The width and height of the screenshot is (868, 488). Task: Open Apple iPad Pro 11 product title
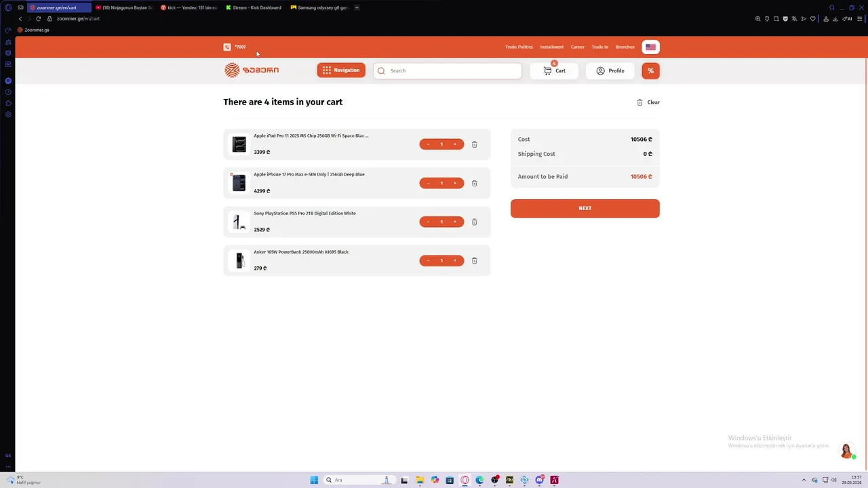tap(311, 136)
